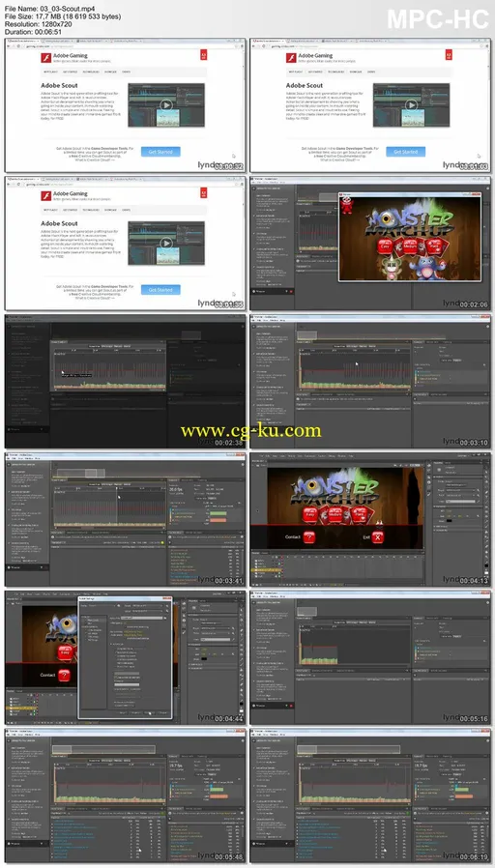
Task: Choose Easy in the 00:04:13 frame
Action: (310, 514)
